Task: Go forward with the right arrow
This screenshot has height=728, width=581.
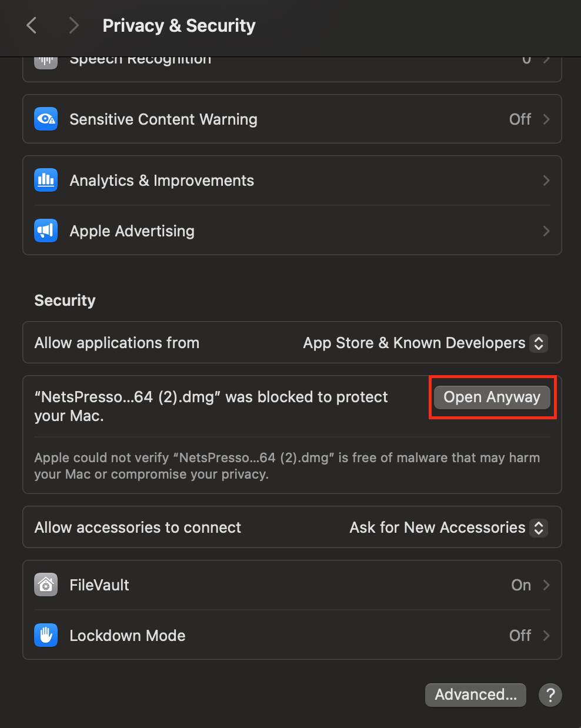Action: [74, 25]
